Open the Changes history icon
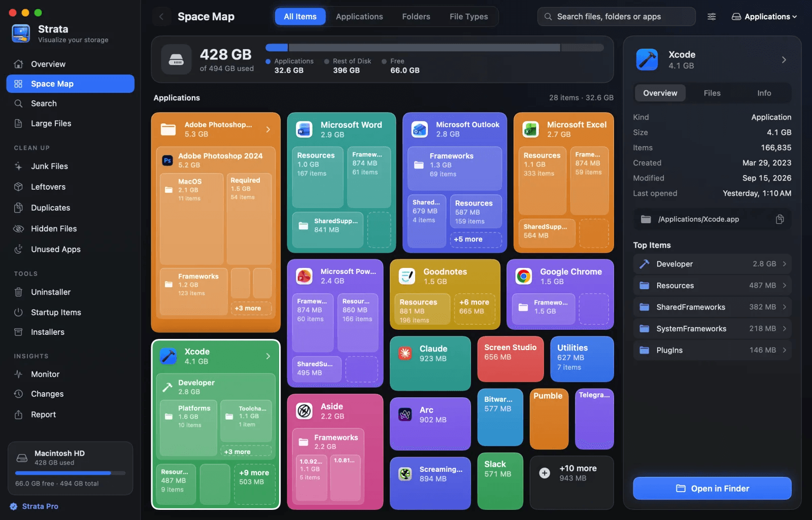This screenshot has width=812, height=520. [x=19, y=394]
